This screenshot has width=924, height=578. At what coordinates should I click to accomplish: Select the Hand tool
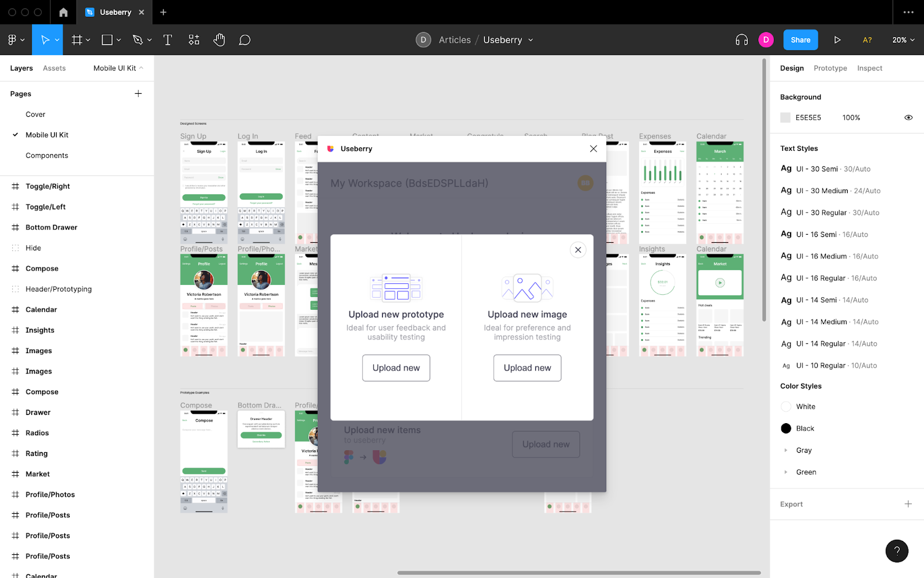coord(219,40)
